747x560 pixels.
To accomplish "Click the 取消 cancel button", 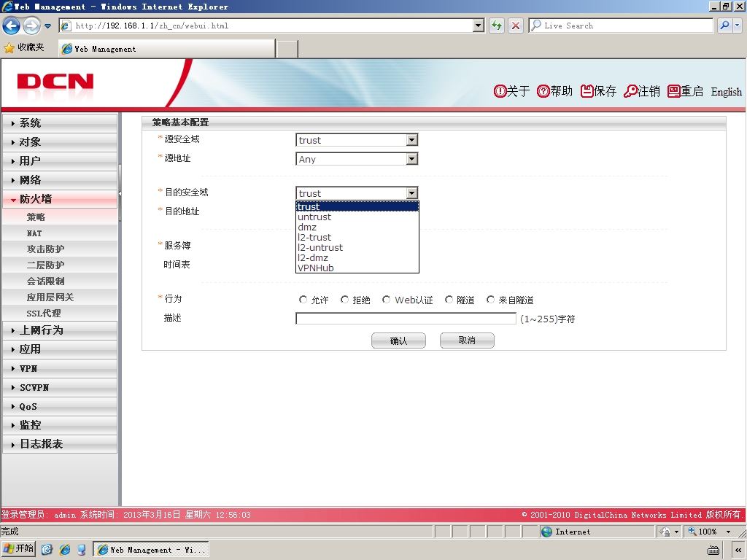I will click(x=467, y=341).
